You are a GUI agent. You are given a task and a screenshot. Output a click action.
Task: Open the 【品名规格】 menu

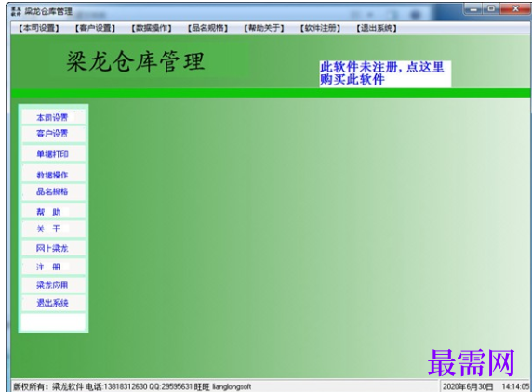(x=207, y=28)
